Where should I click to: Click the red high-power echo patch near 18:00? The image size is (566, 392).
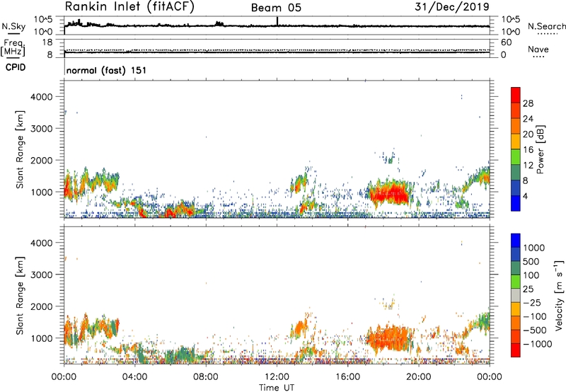point(391,194)
